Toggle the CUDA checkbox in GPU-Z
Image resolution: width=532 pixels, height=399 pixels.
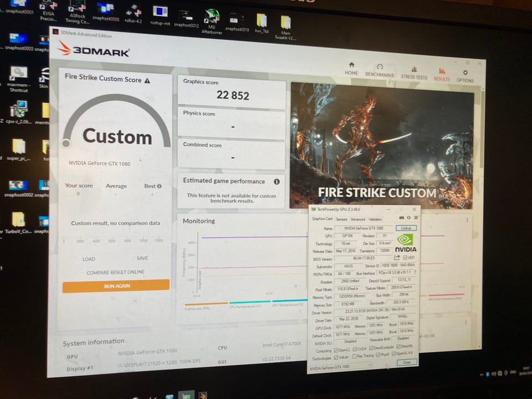355,349
